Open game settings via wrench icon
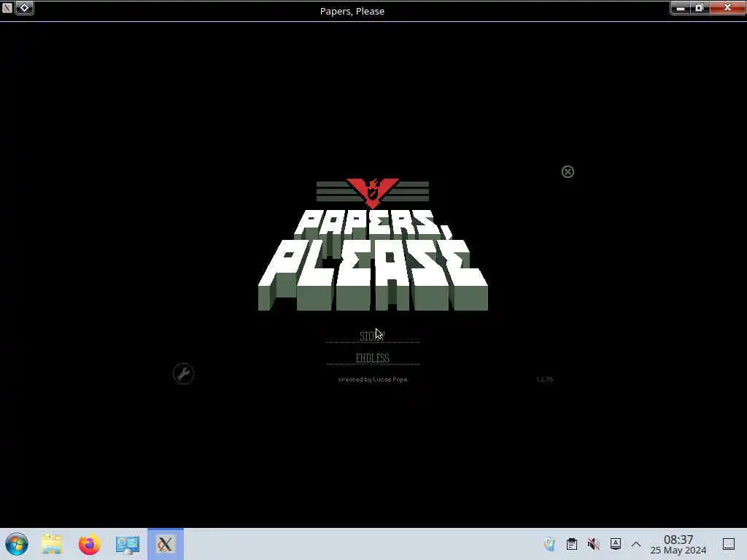 pyautogui.click(x=183, y=374)
